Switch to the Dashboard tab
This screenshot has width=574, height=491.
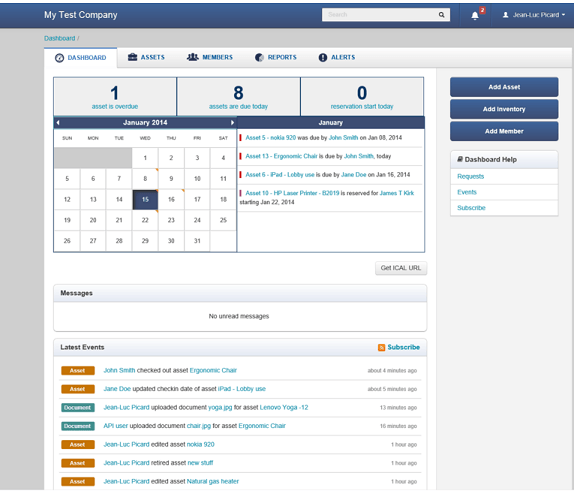(x=81, y=58)
